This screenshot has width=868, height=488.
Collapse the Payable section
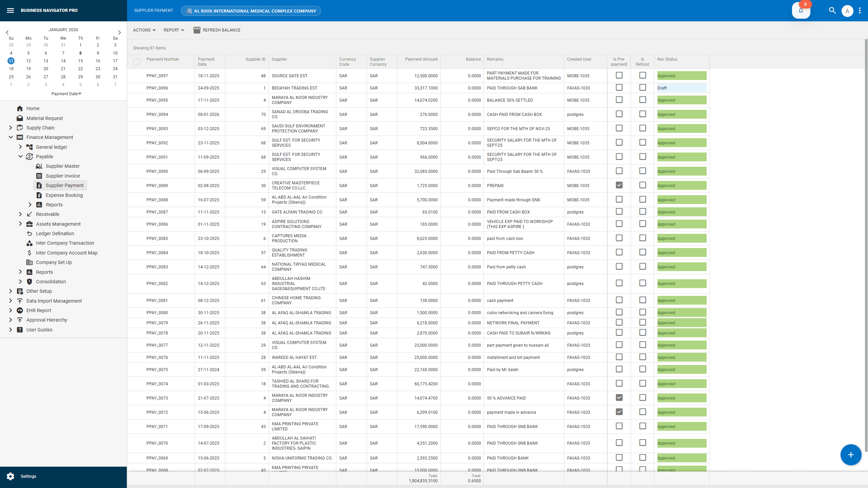(x=20, y=157)
